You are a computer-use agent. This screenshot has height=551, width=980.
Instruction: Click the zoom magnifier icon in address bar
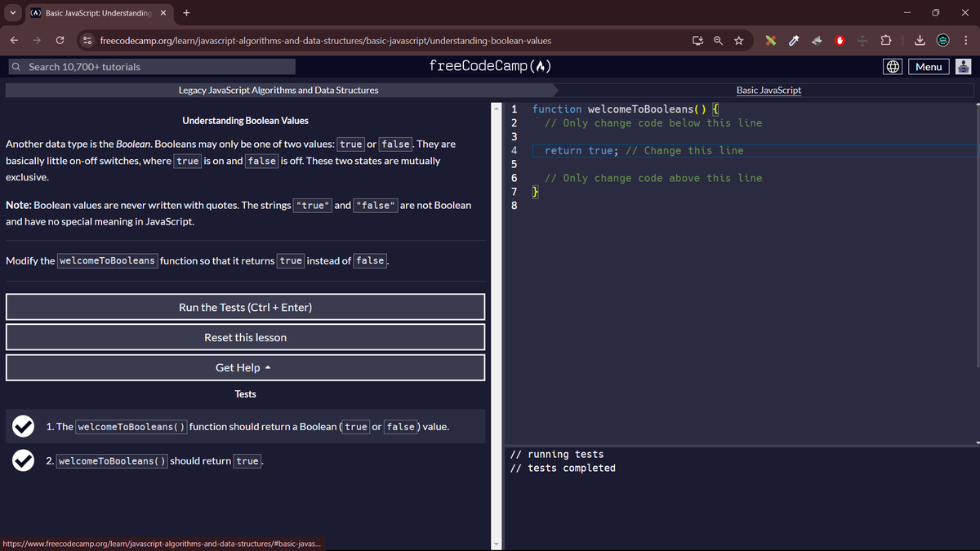[x=718, y=40]
